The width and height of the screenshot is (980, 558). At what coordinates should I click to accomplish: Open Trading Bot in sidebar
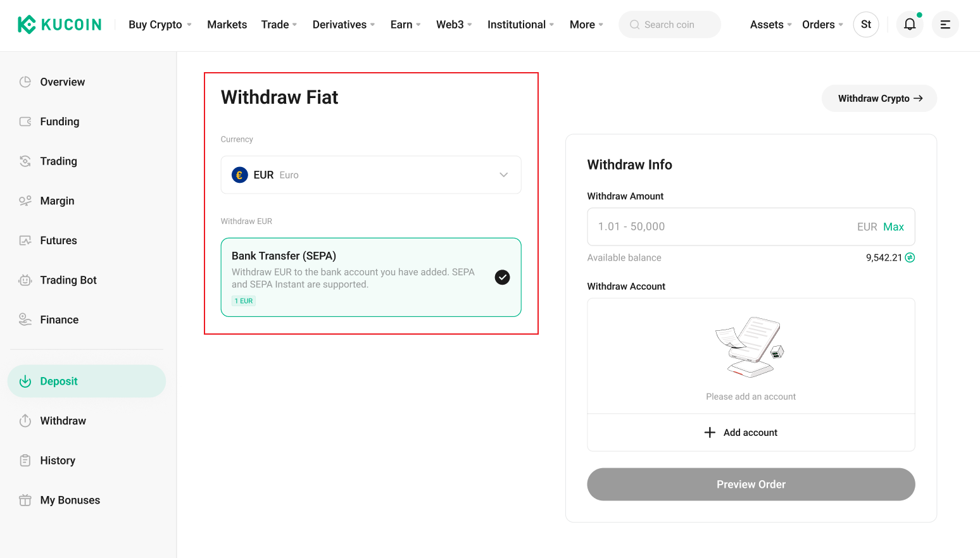68,280
